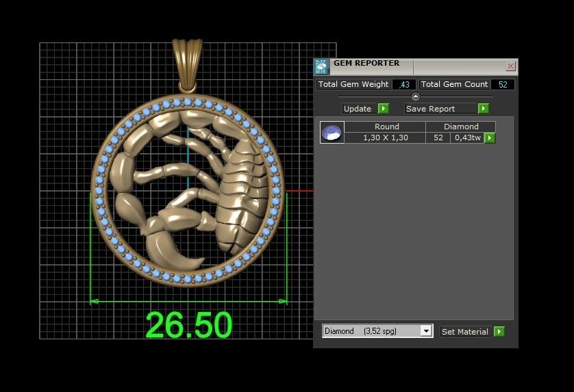
Task: Select the round gem thumbnail
Action: (332, 132)
